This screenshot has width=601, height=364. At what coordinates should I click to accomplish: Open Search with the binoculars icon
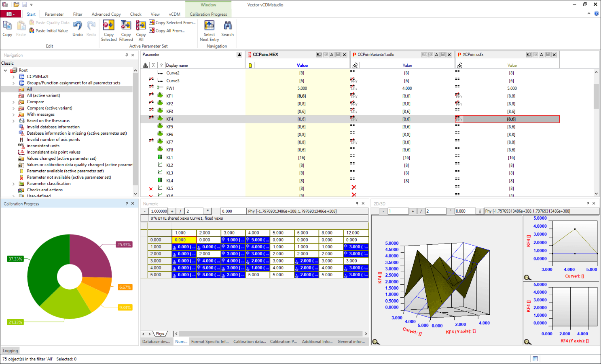pyautogui.click(x=228, y=25)
